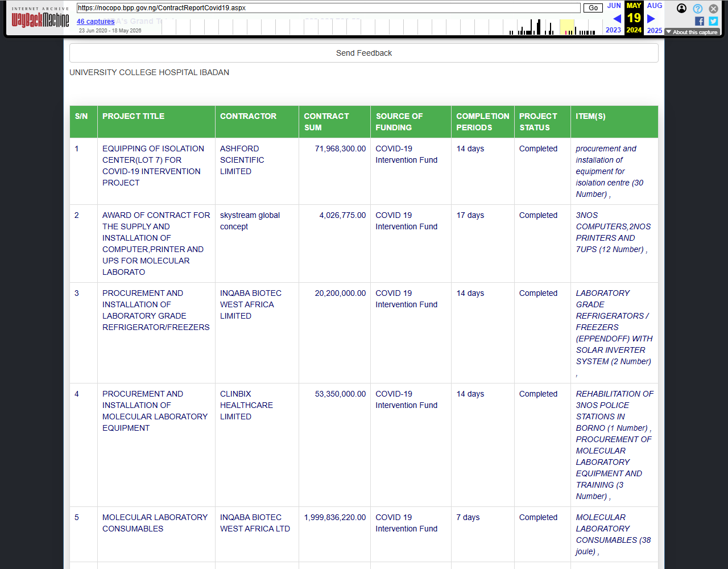Click the 17 days completion period

point(470,215)
